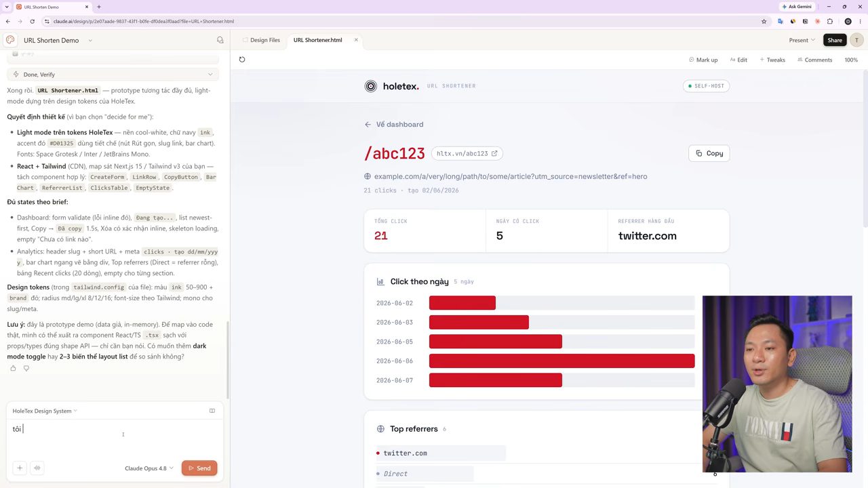Start voice input with the waveform icon

point(37,468)
